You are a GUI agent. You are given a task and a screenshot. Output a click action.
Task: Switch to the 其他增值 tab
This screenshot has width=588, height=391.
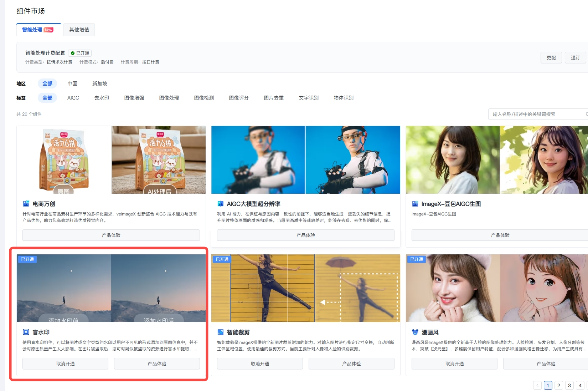pos(79,30)
